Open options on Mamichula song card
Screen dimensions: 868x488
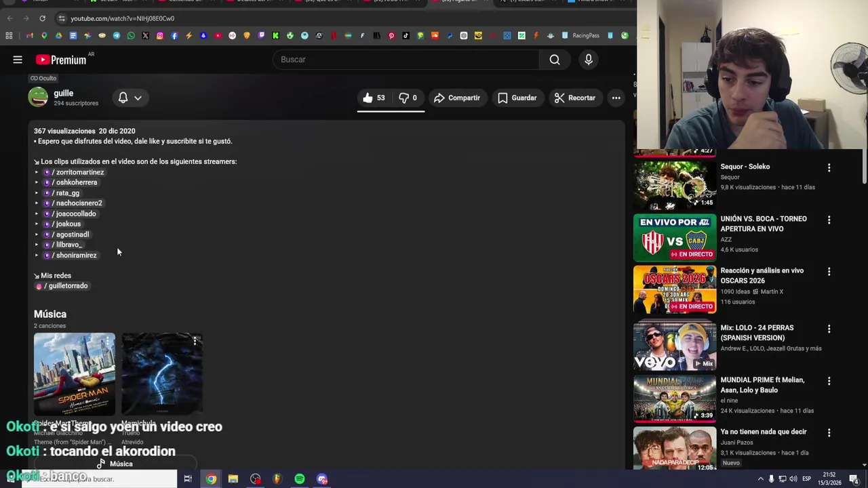point(195,341)
